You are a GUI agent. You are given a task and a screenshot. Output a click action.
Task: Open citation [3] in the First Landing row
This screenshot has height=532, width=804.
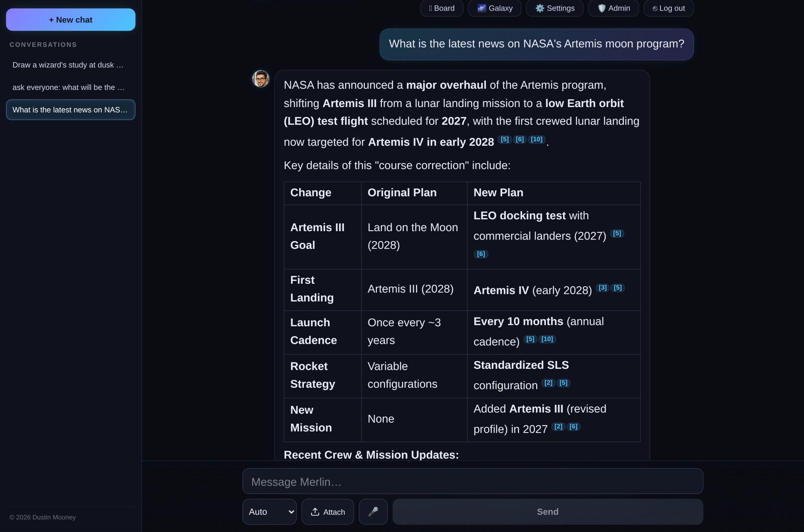(602, 287)
